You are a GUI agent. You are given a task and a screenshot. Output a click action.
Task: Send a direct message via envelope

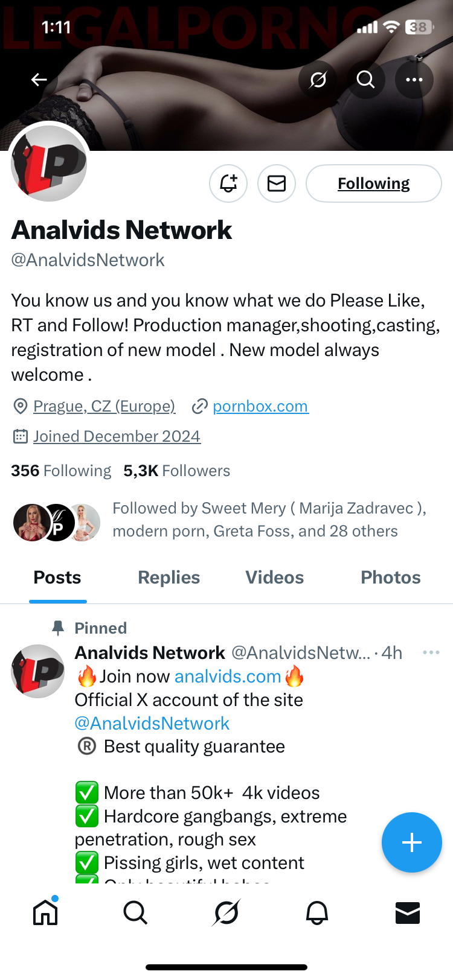point(277,183)
